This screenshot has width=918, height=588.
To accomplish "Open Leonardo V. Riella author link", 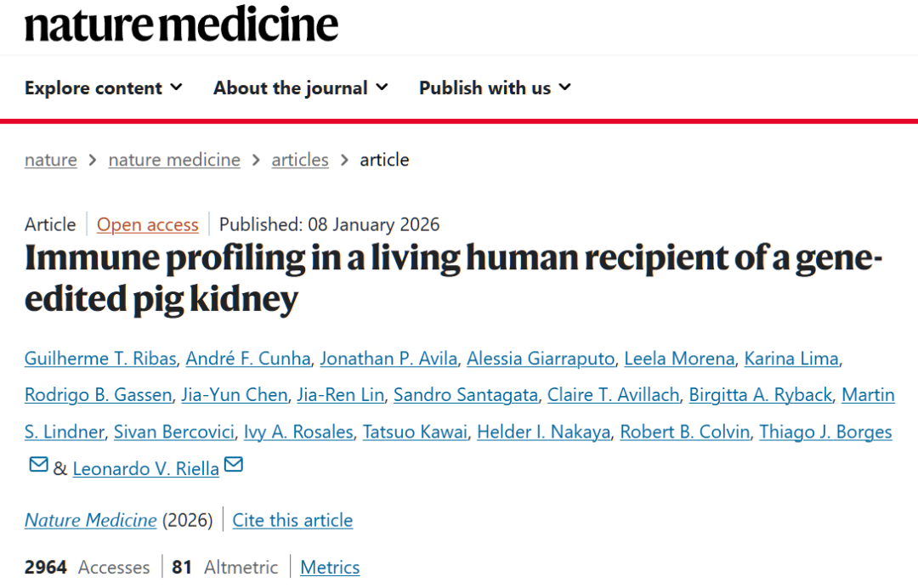I will click(x=145, y=469).
